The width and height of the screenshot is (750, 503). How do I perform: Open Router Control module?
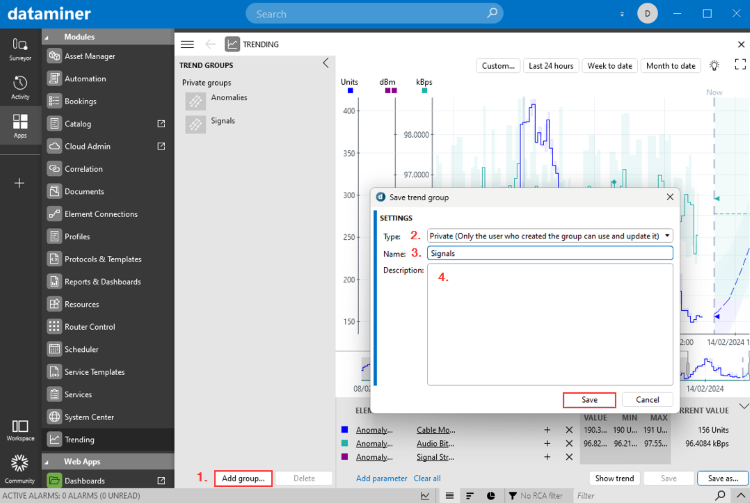[108, 327]
